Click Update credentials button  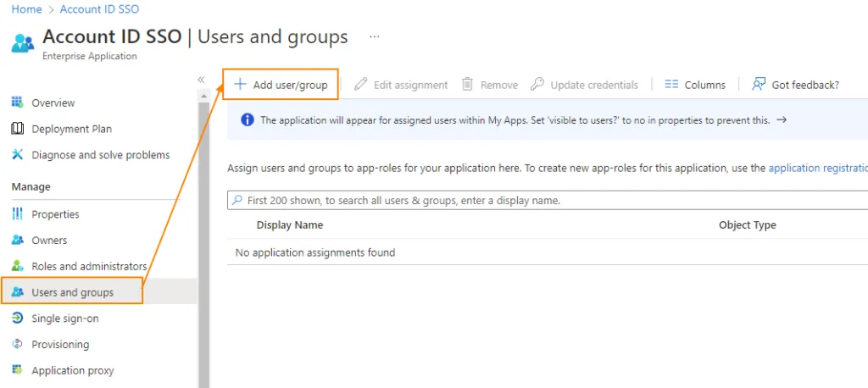(584, 85)
